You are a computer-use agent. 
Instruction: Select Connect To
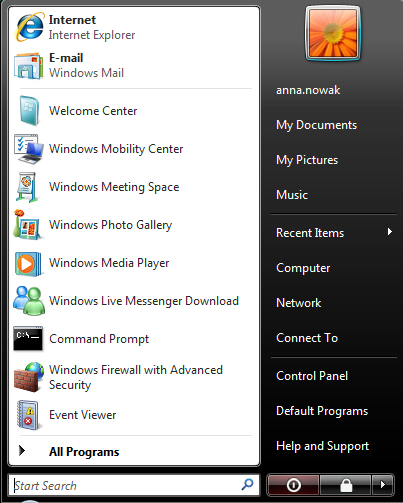[x=307, y=338]
